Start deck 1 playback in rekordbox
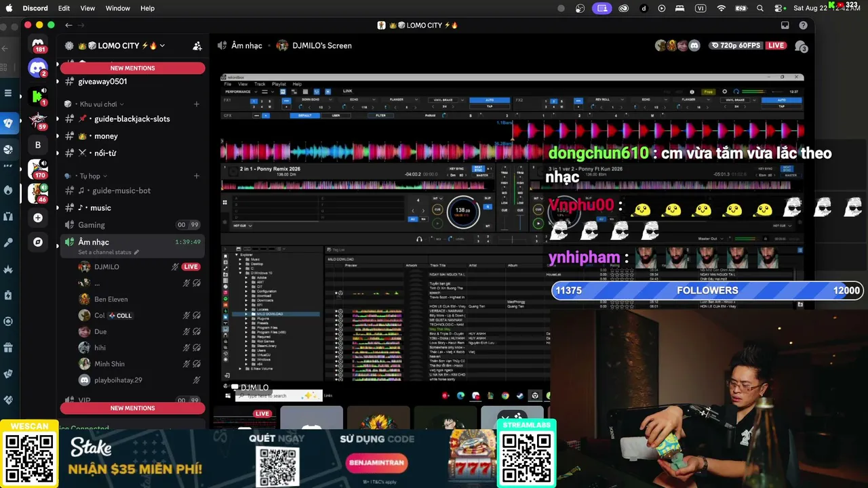This screenshot has width=868, height=488. 437,223
